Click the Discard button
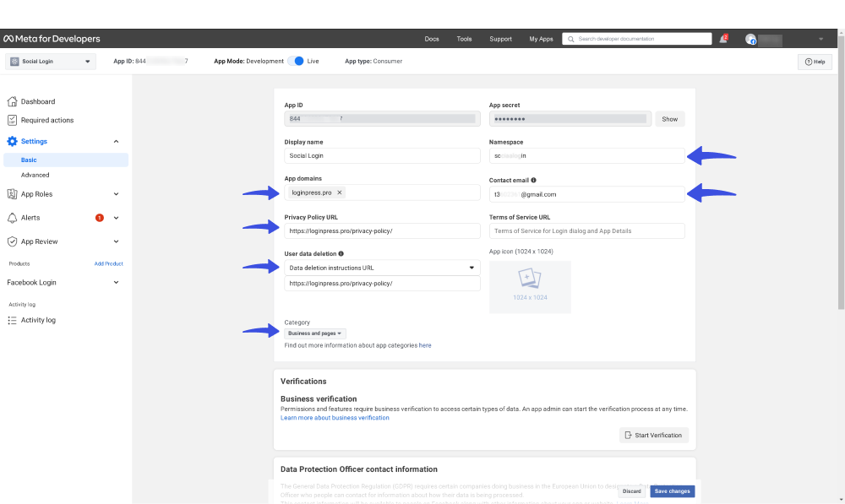 click(x=631, y=491)
